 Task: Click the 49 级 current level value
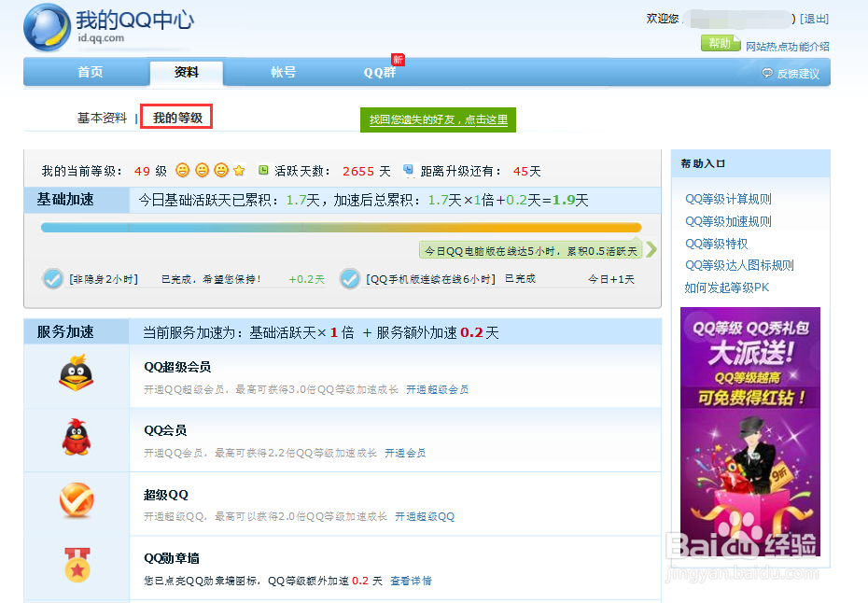pos(150,171)
